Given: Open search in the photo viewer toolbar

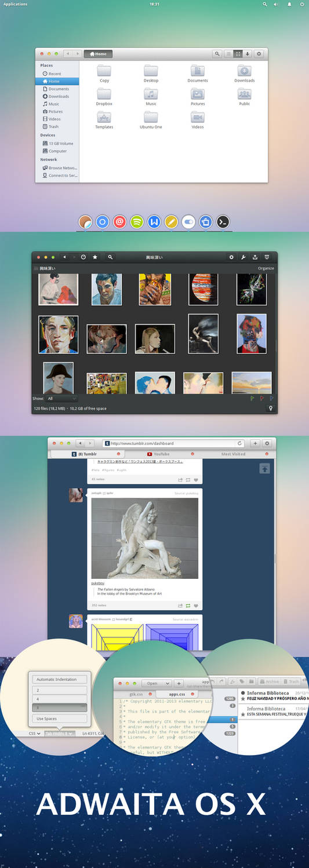Looking at the screenshot, I should tap(110, 257).
